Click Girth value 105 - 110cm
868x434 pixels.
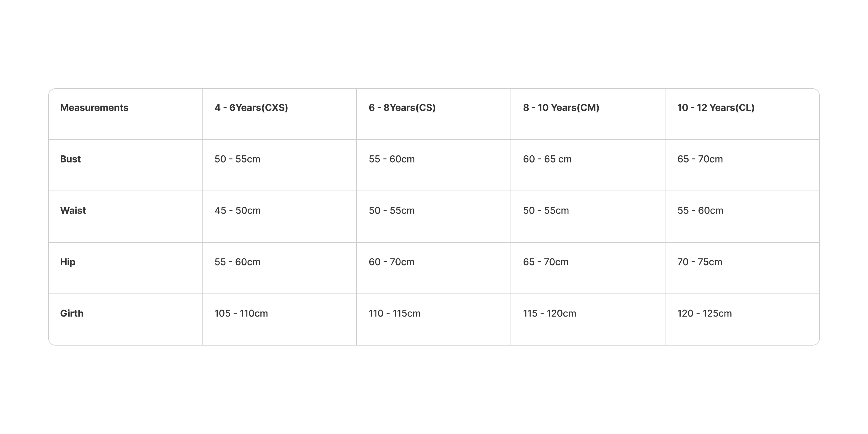coord(241,313)
